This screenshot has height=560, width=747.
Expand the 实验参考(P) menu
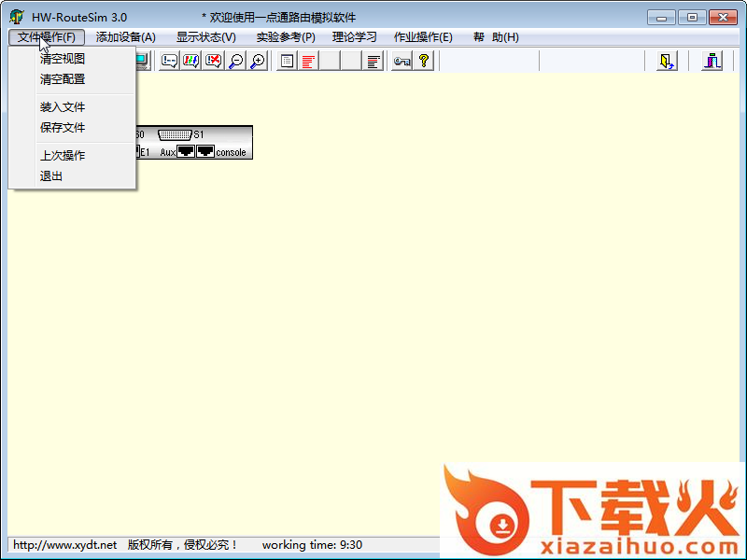(286, 37)
